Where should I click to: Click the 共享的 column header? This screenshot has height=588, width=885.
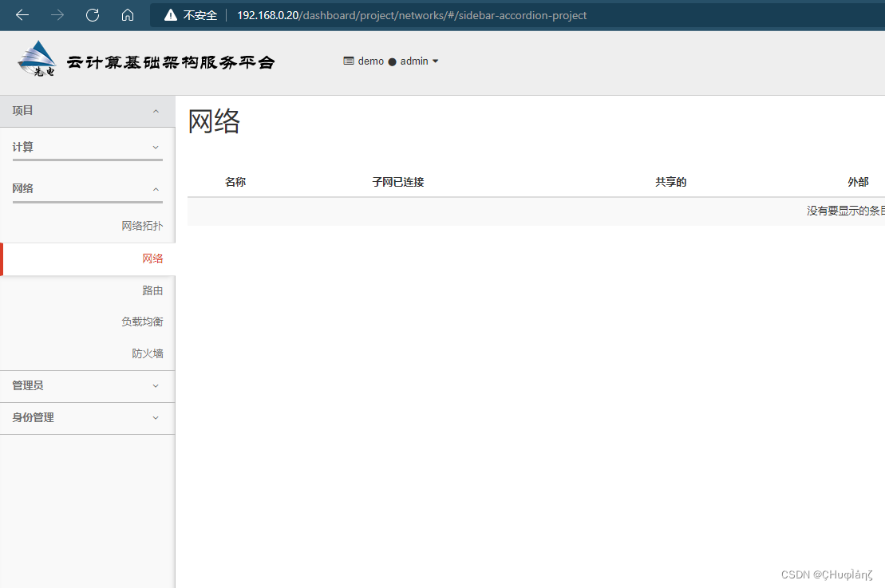coord(670,182)
